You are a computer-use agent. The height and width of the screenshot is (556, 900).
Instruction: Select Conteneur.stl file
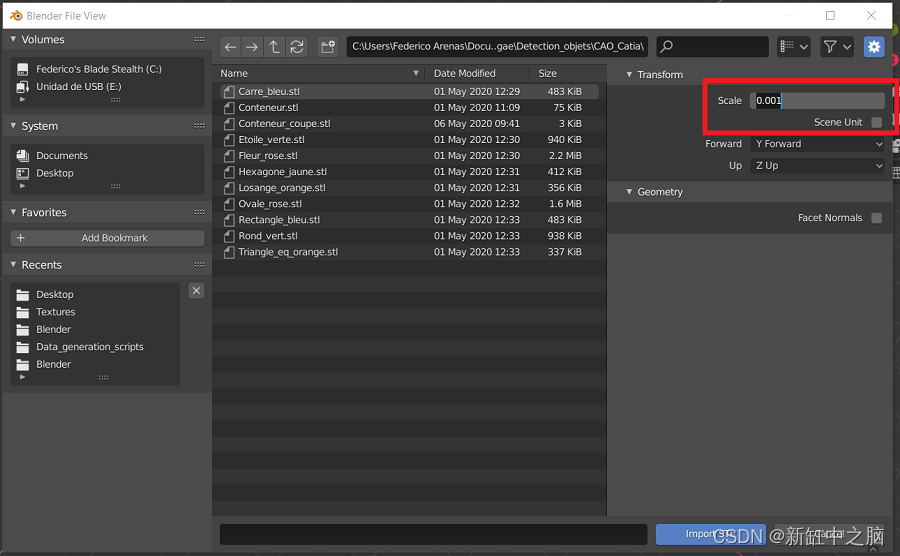[409, 107]
